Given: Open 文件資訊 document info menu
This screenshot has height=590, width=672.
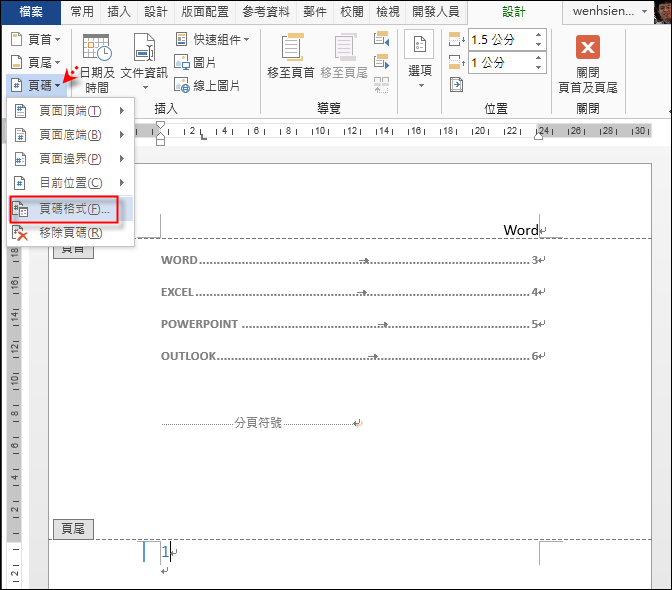Looking at the screenshot, I should [x=144, y=63].
